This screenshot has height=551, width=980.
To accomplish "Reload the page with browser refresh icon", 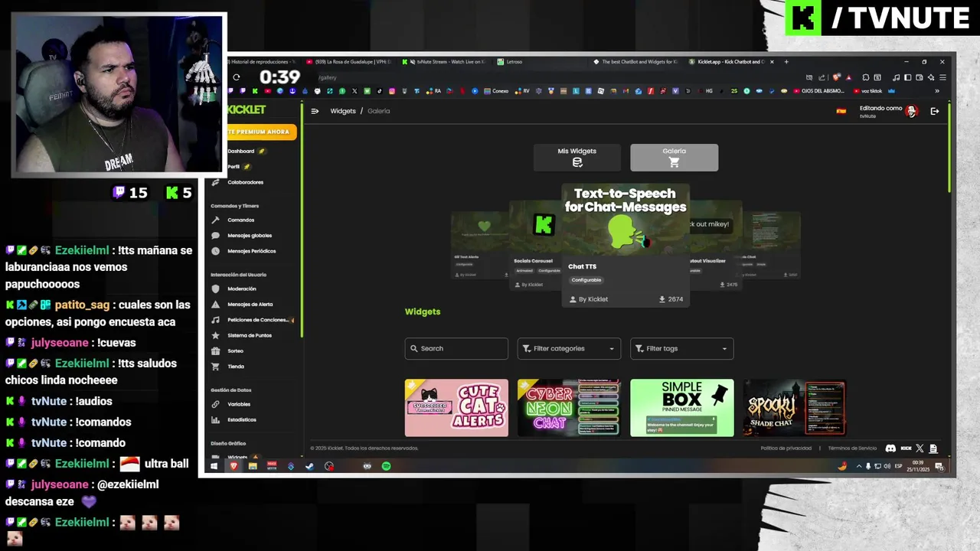I will pyautogui.click(x=237, y=77).
